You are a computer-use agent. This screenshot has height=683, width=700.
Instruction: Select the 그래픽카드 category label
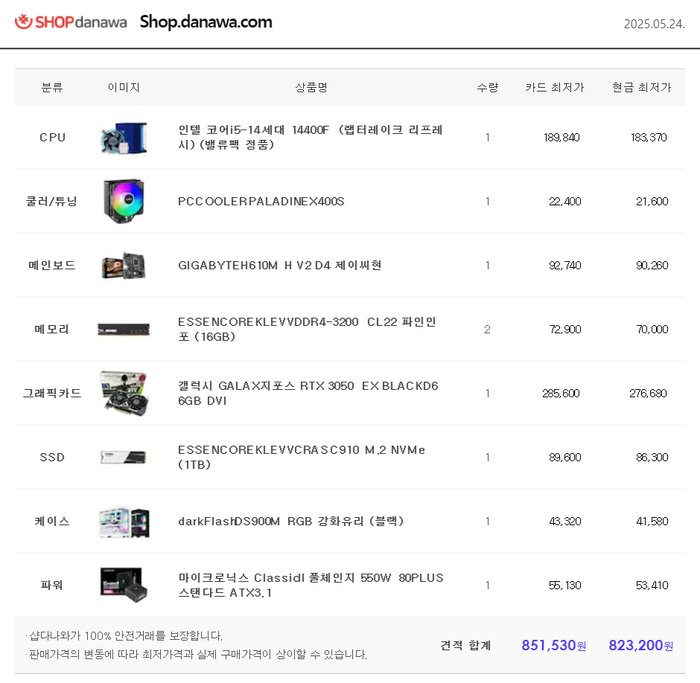(x=52, y=393)
